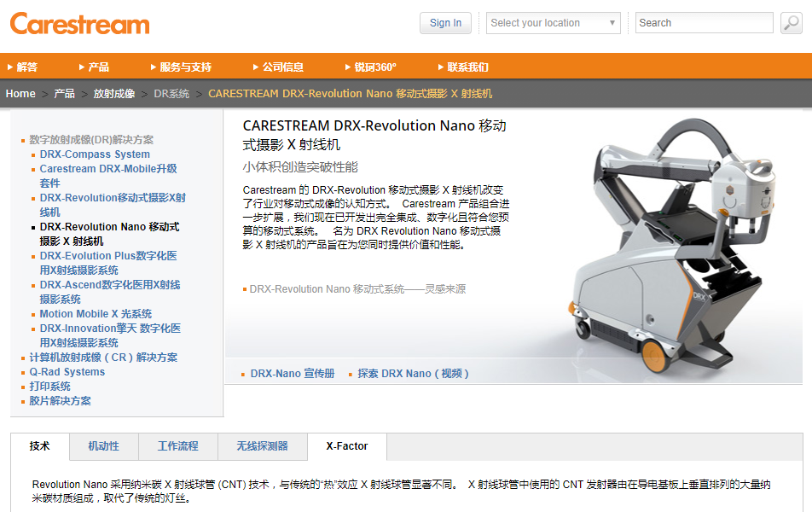Click the subtitle 小体积创造突破性能
This screenshot has height=512, width=812.
coord(300,167)
